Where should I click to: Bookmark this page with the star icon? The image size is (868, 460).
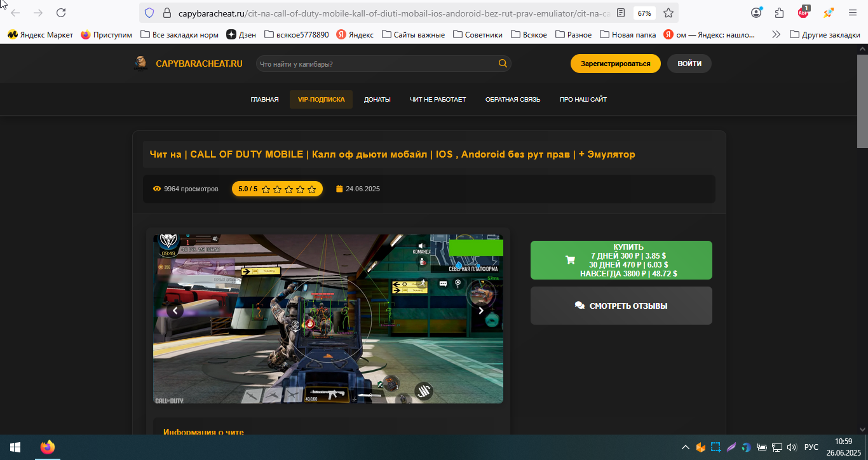tap(668, 13)
